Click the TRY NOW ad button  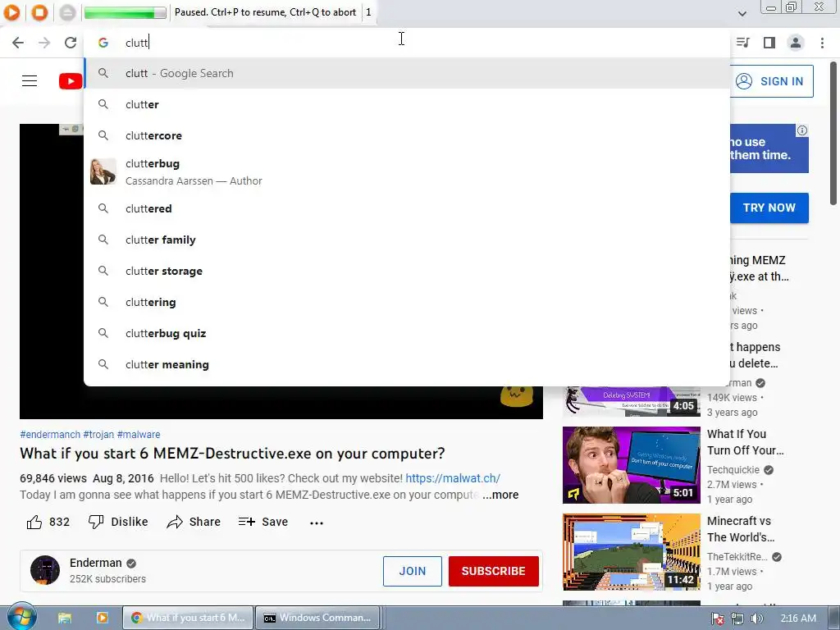[x=769, y=208]
